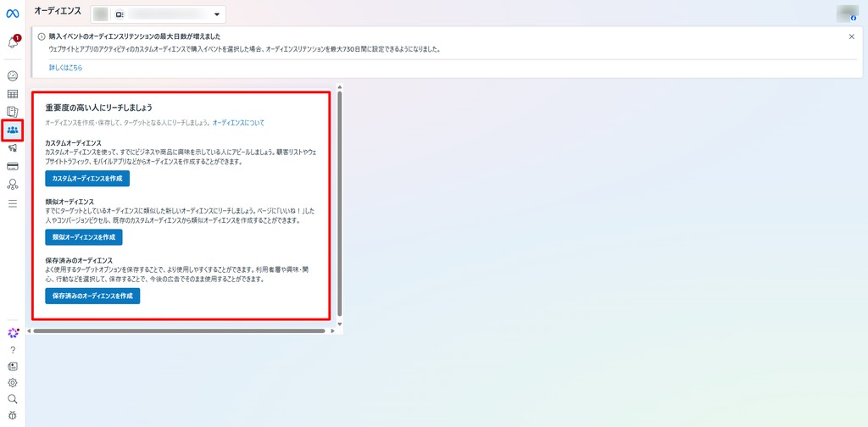Open the billing credit card icon
Image resolution: width=868 pixels, height=427 pixels.
pos(13,167)
